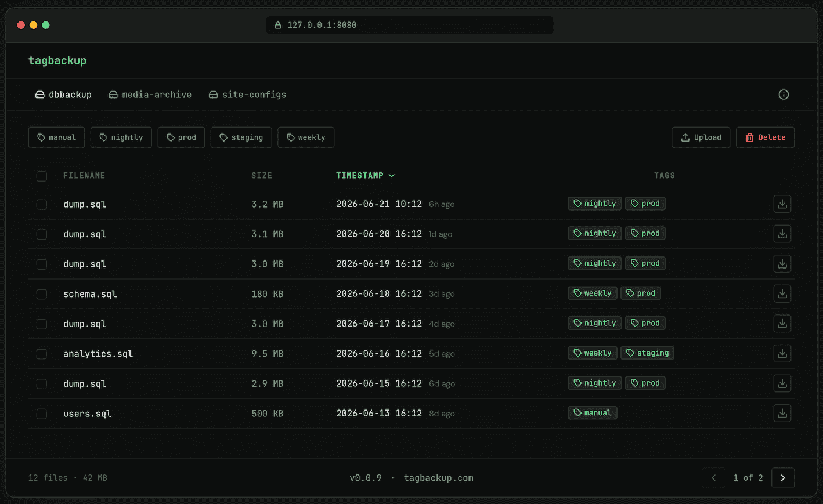823x504 pixels.
Task: Sort by the Size column
Action: click(x=262, y=175)
